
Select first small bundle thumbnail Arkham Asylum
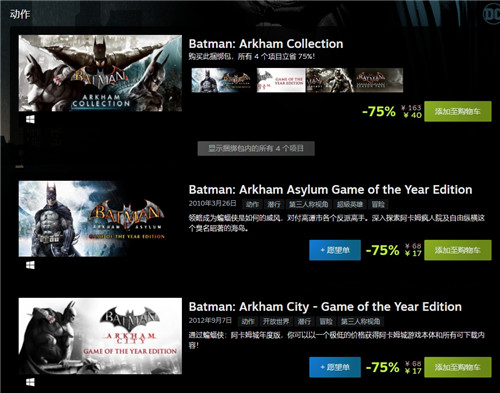pos(222,80)
